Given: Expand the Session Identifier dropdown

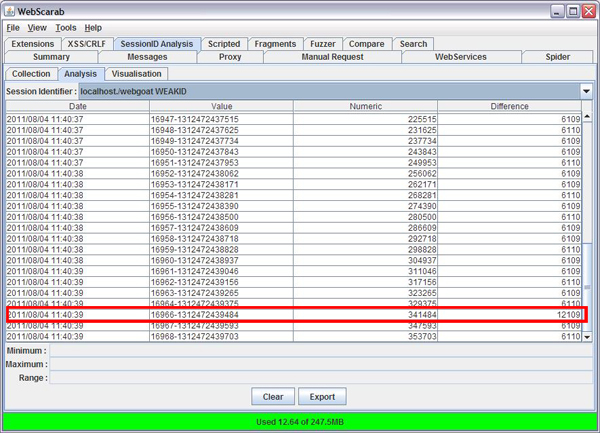Looking at the screenshot, I should tap(586, 91).
